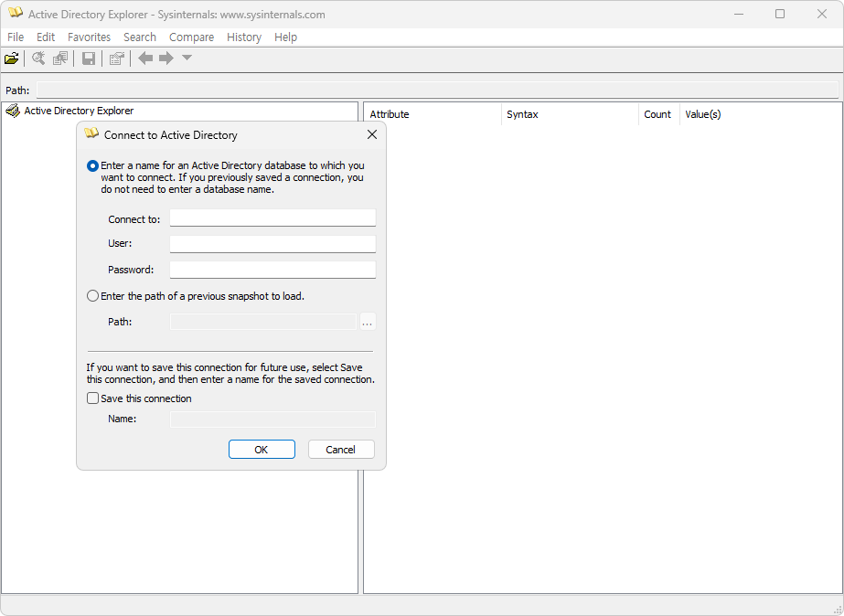
Task: Minimize the Active Directory Explorer window
Action: pyautogui.click(x=739, y=14)
